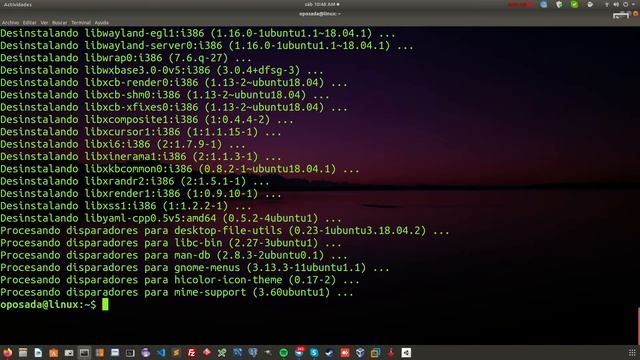This screenshot has height=360, width=640.
Task: Click the line mentioning libxcursor1:i386
Action: [x=140, y=132]
